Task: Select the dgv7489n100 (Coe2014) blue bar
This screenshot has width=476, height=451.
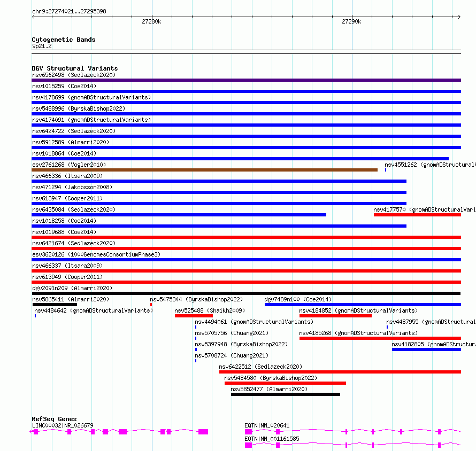Action: click(363, 305)
